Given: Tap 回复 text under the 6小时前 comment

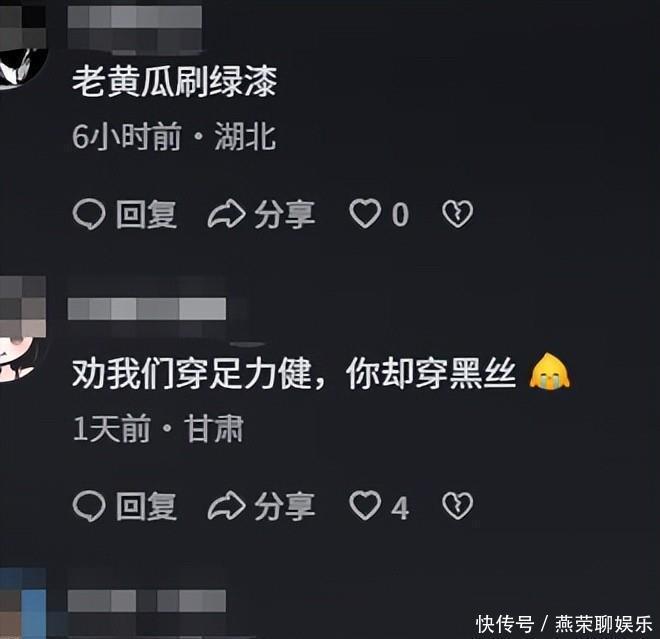Looking at the screenshot, I should pyautogui.click(x=146, y=214).
